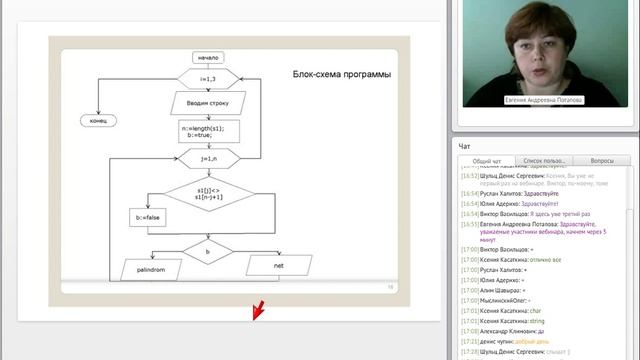The width and height of the screenshot is (640, 360).
Task: Click Ксения Касаткина's отлично все message
Action: click(x=511, y=260)
